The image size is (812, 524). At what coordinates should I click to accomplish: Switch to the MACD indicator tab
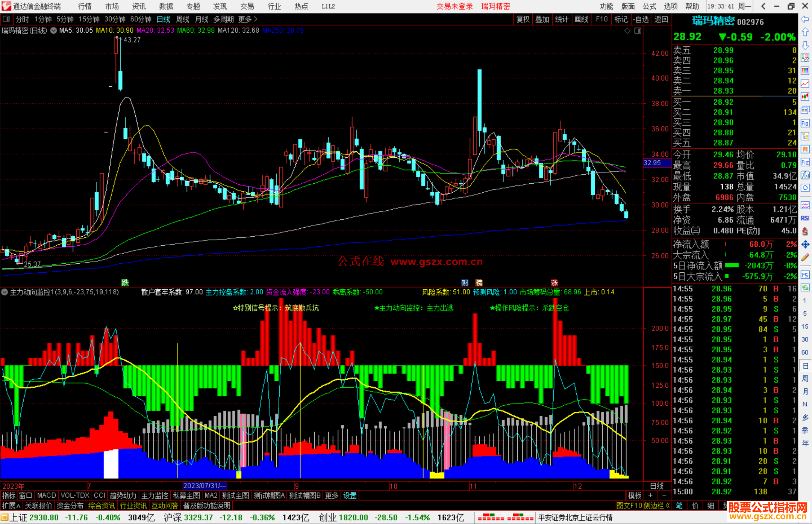click(47, 495)
